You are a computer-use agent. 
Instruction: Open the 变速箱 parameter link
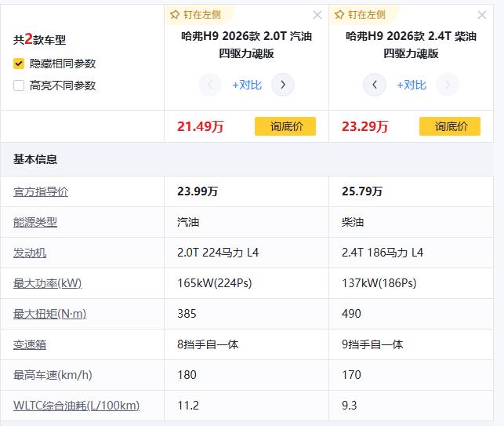tap(30, 344)
